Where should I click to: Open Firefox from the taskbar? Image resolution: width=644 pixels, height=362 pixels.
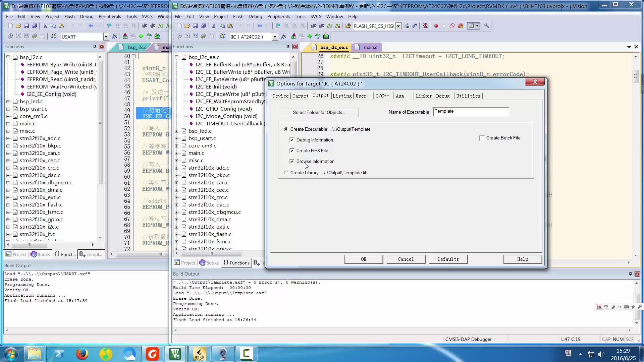click(82, 354)
